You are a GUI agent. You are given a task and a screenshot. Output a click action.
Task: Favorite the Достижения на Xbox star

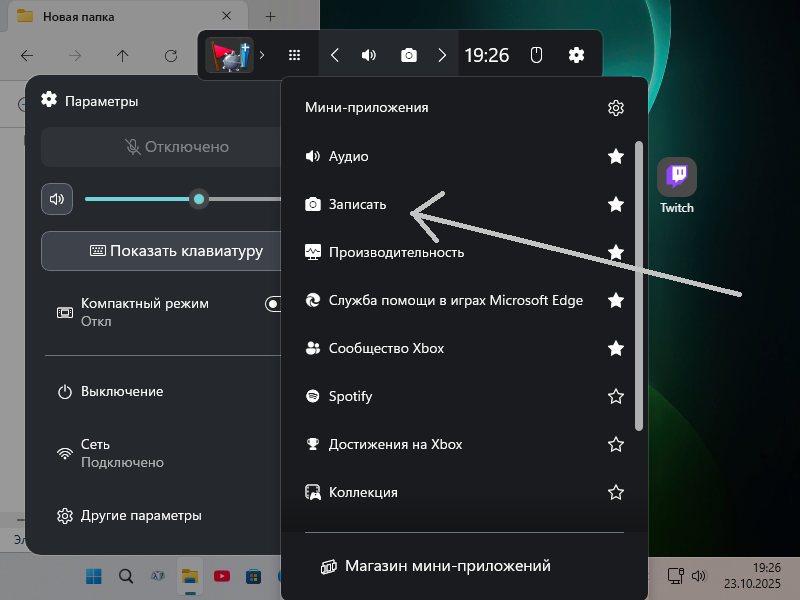(x=616, y=444)
